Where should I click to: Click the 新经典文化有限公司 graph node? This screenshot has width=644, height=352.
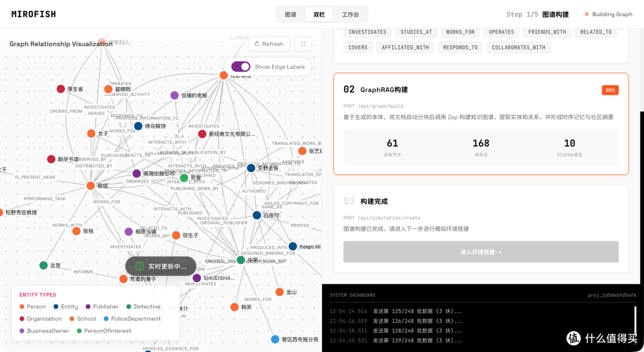[202, 134]
